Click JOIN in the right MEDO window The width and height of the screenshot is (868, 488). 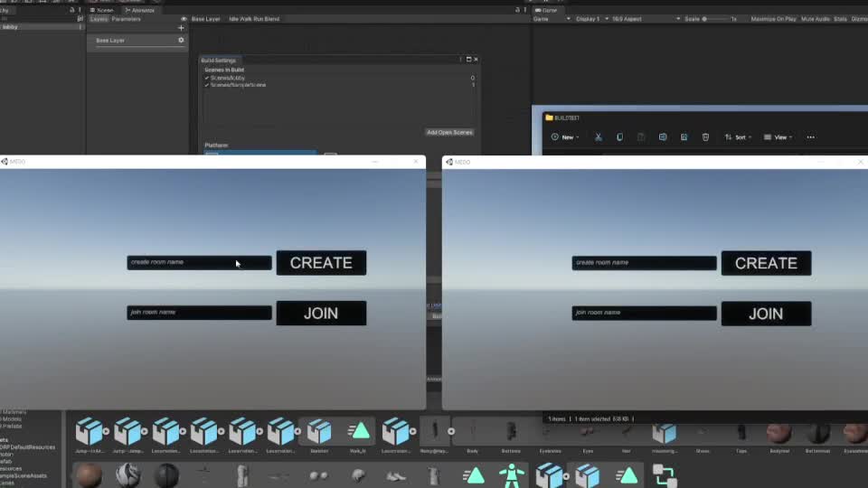pos(766,314)
